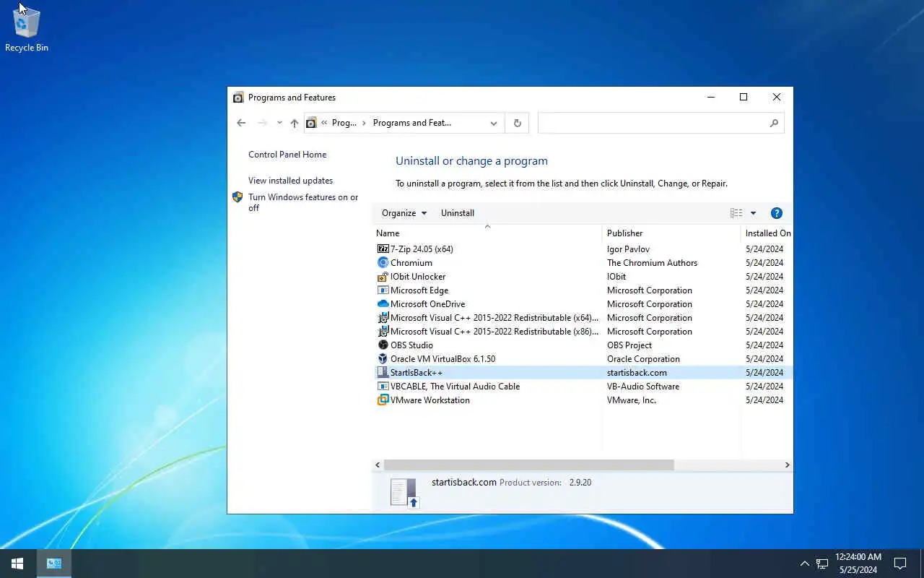Expand the view options dropdown arrow
This screenshot has width=924, height=578.
click(x=753, y=213)
